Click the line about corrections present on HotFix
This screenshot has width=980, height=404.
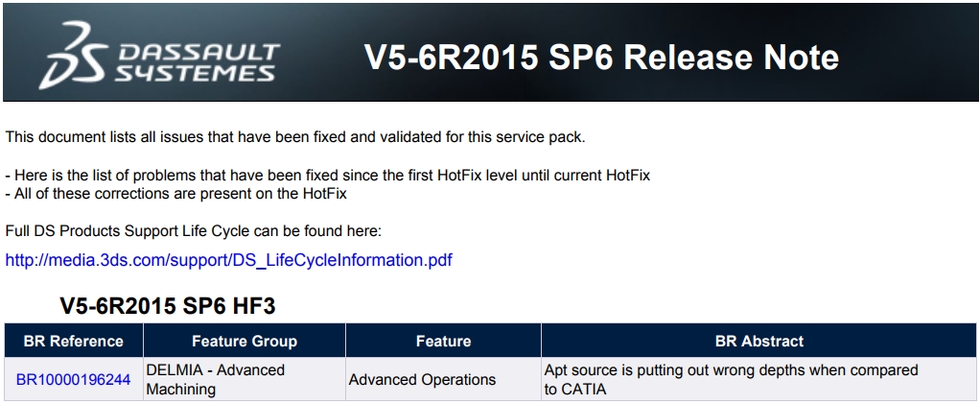(x=175, y=193)
